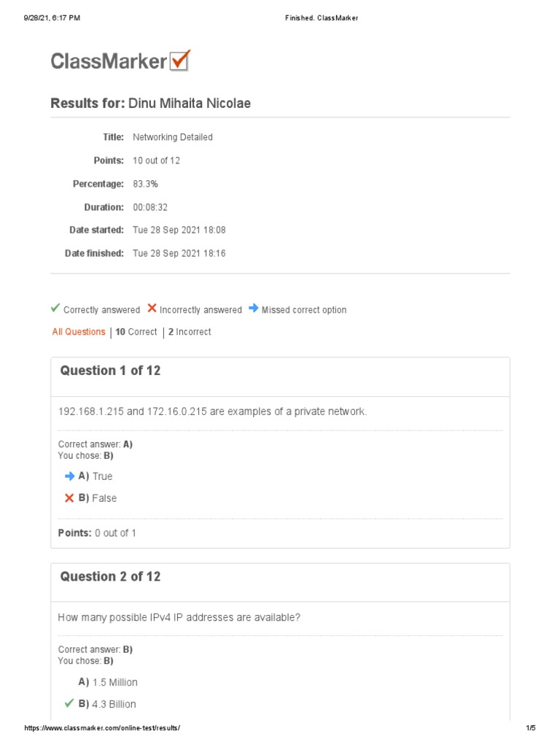Choose option A) 1.5 Million
This screenshot has width=560, height=747.
pyautogui.click(x=108, y=682)
